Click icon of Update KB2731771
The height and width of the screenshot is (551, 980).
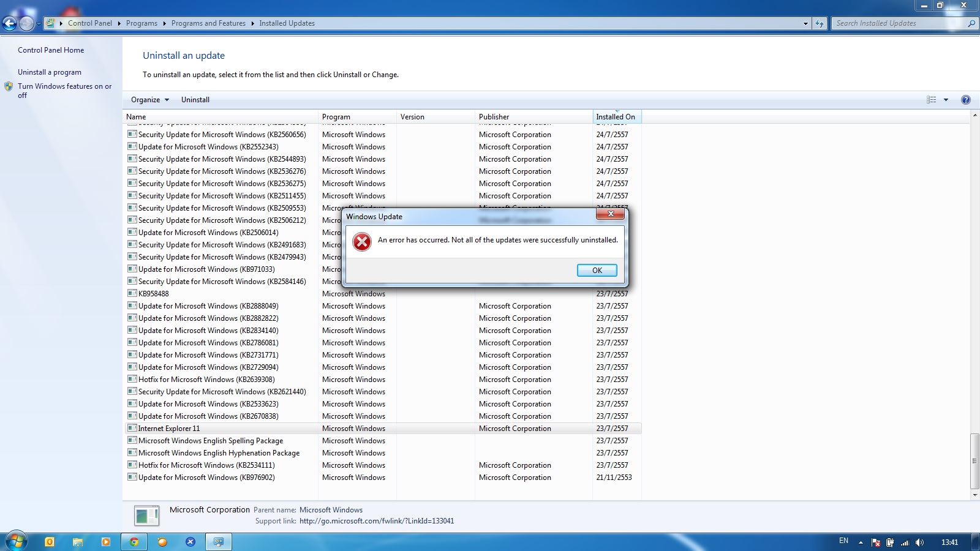132,354
